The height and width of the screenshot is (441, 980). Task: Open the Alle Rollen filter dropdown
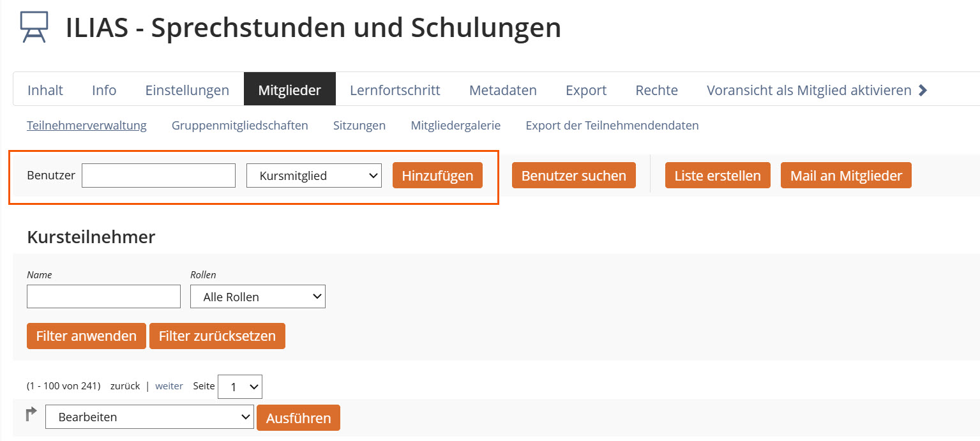point(258,296)
